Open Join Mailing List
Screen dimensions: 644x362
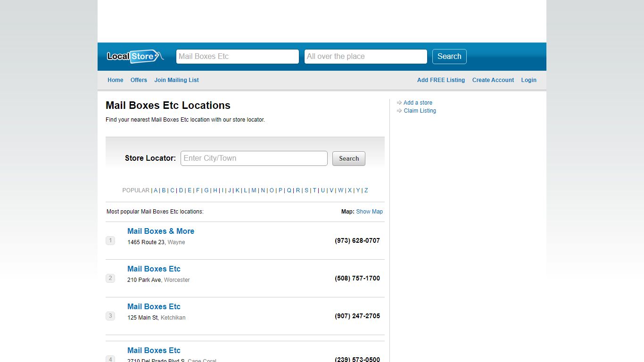click(x=177, y=80)
